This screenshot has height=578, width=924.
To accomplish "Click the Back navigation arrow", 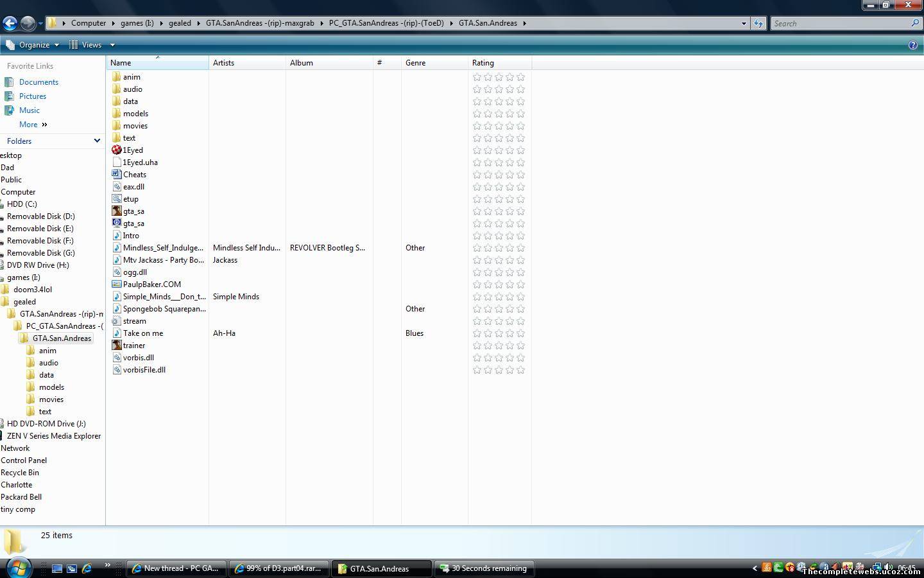I will point(10,23).
